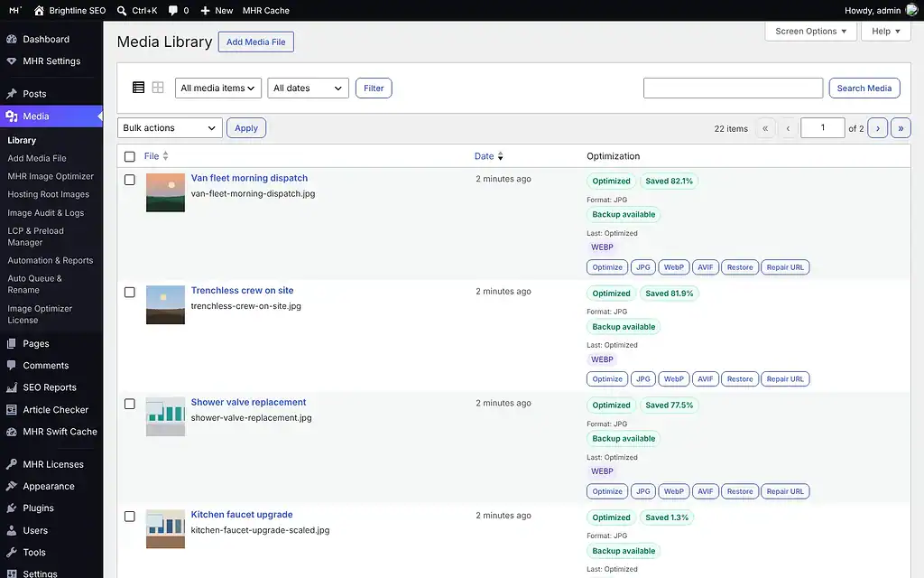Click Apply next to Bulk actions

(x=246, y=128)
